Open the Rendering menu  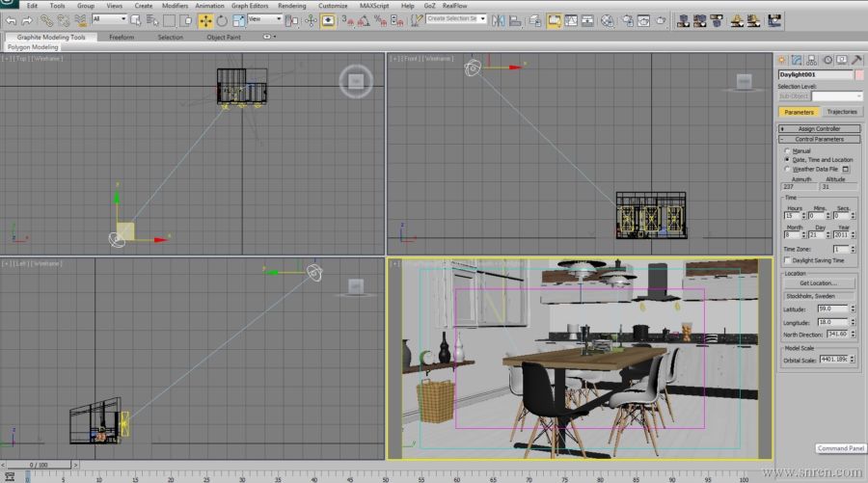(x=291, y=6)
